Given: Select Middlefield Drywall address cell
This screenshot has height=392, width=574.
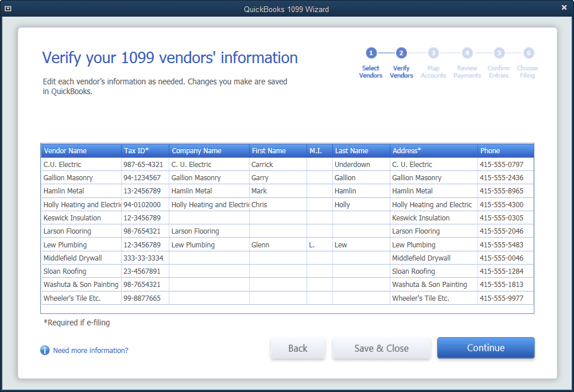Looking at the screenshot, I should pyautogui.click(x=434, y=258).
